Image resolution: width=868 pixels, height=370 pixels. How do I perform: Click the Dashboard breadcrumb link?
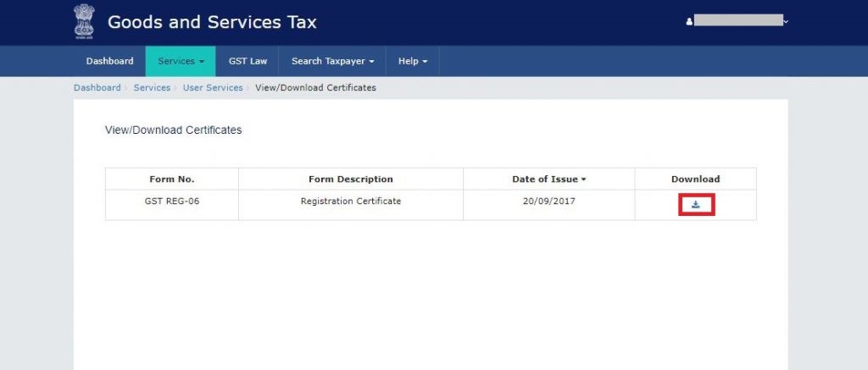pos(97,88)
